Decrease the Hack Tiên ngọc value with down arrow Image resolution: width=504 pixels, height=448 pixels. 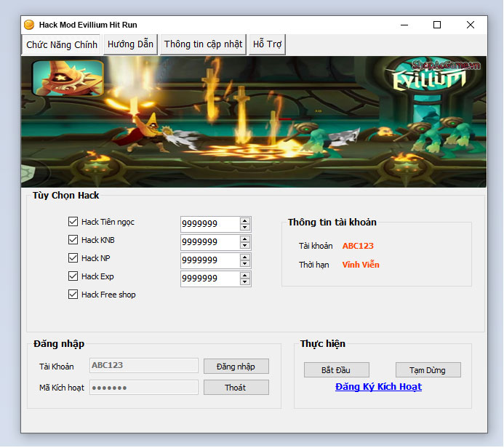pos(245,227)
